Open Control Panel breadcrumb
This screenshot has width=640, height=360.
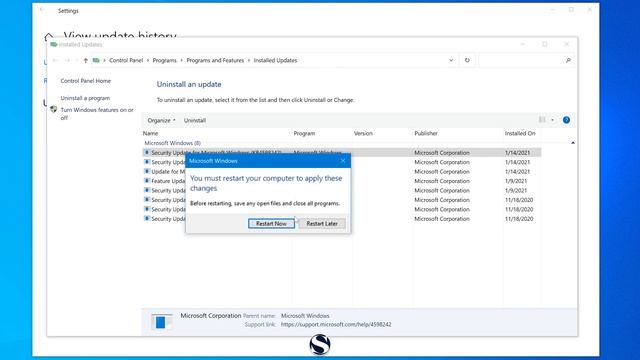point(126,60)
